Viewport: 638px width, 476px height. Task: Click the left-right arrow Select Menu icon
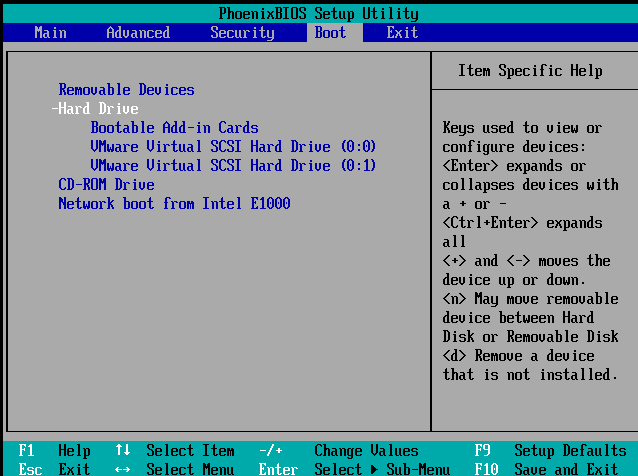(123, 469)
